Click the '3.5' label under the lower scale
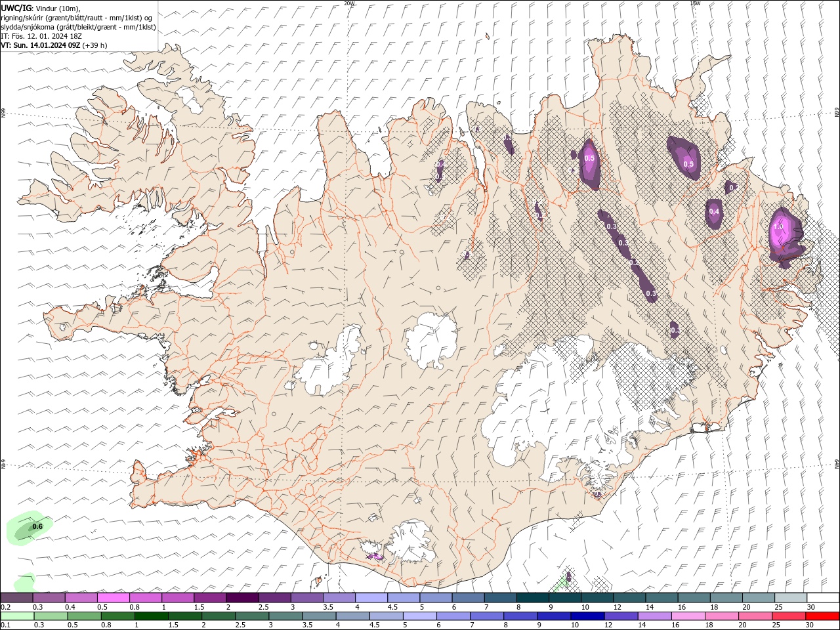The width and height of the screenshot is (840, 630). [307, 625]
